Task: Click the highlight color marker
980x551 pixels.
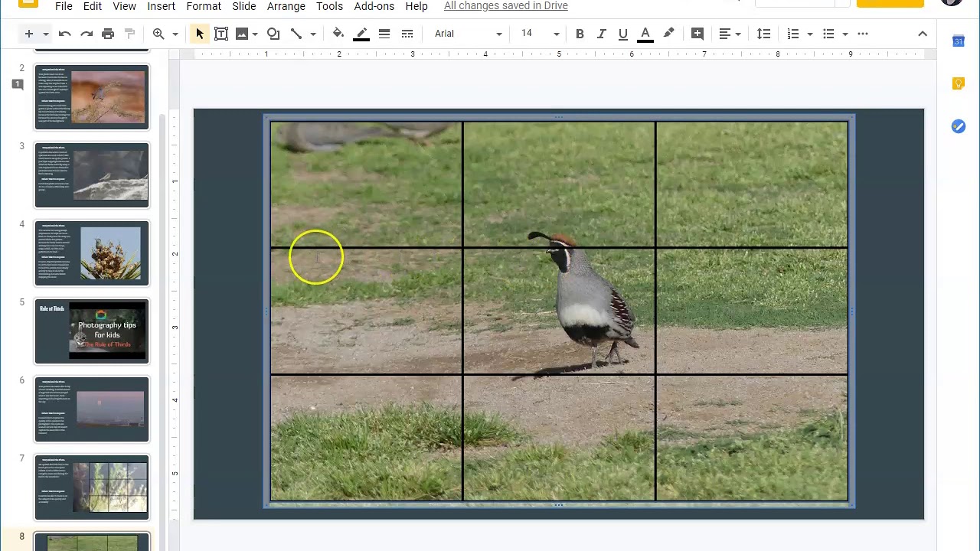Action: pyautogui.click(x=668, y=34)
